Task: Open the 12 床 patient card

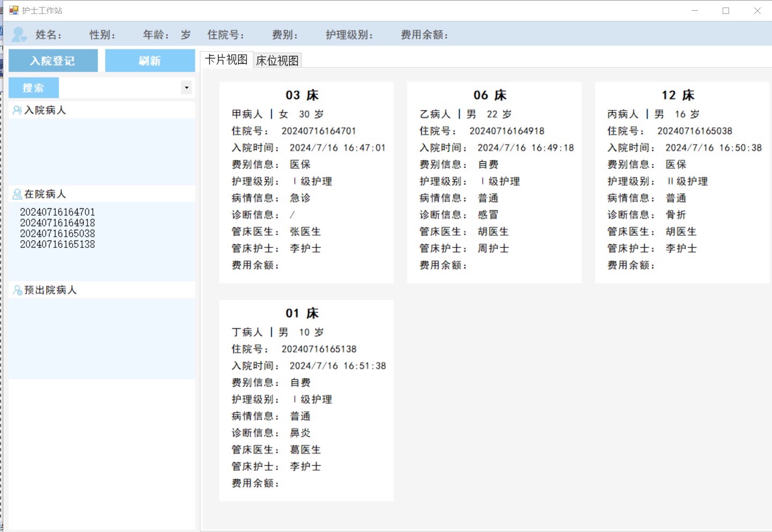Action: pos(682,182)
